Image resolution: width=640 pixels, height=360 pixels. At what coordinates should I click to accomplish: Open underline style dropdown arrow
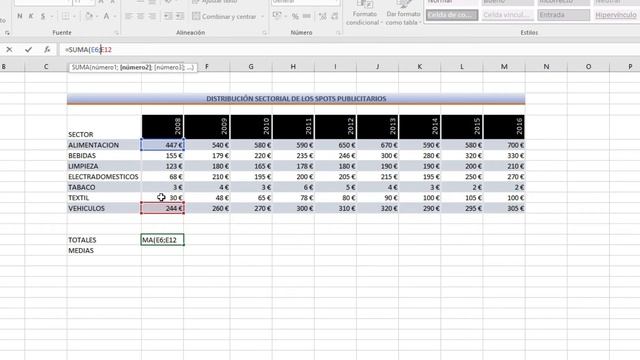pos(52,17)
